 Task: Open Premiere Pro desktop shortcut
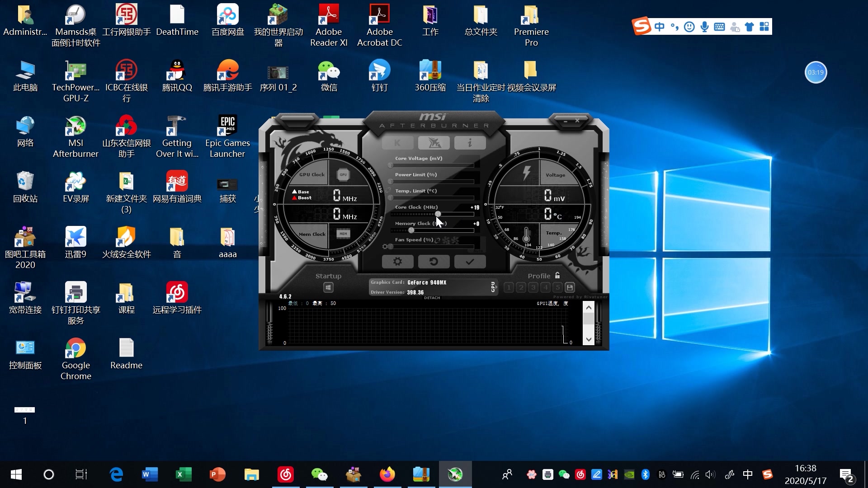click(531, 26)
